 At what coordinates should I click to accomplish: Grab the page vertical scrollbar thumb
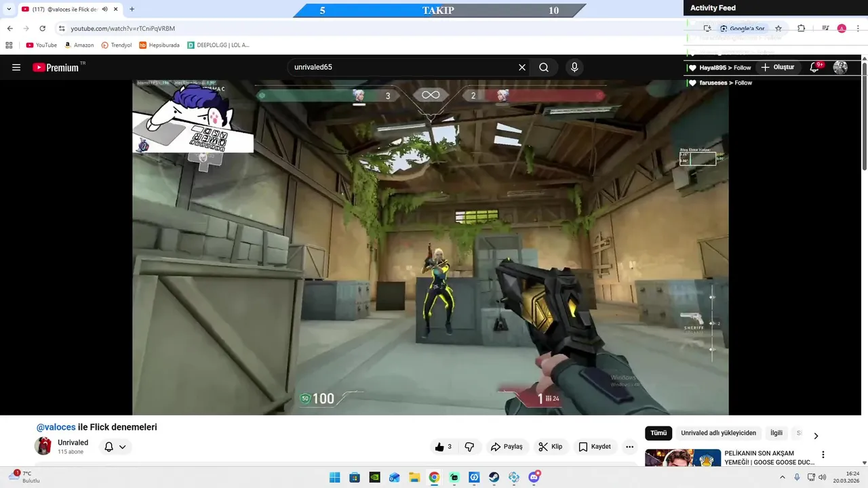tap(865, 115)
